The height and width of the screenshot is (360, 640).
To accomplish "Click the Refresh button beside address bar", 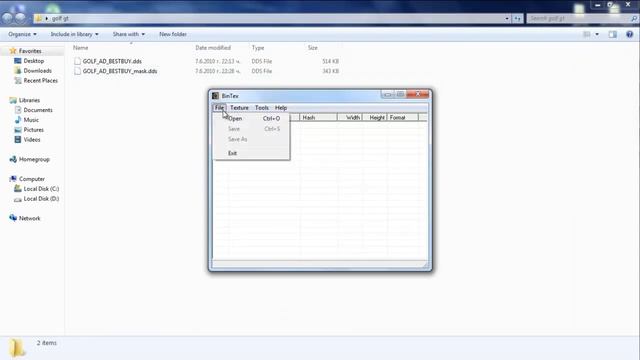I will click(518, 18).
